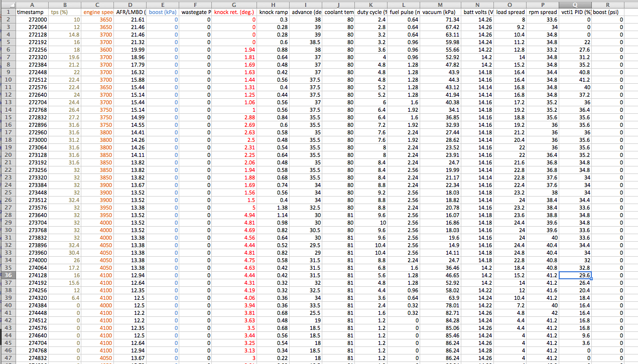Viewport: 638px width, 364px height.
Task: Select the cell with timestamp 274832
Action: [x=32, y=358]
